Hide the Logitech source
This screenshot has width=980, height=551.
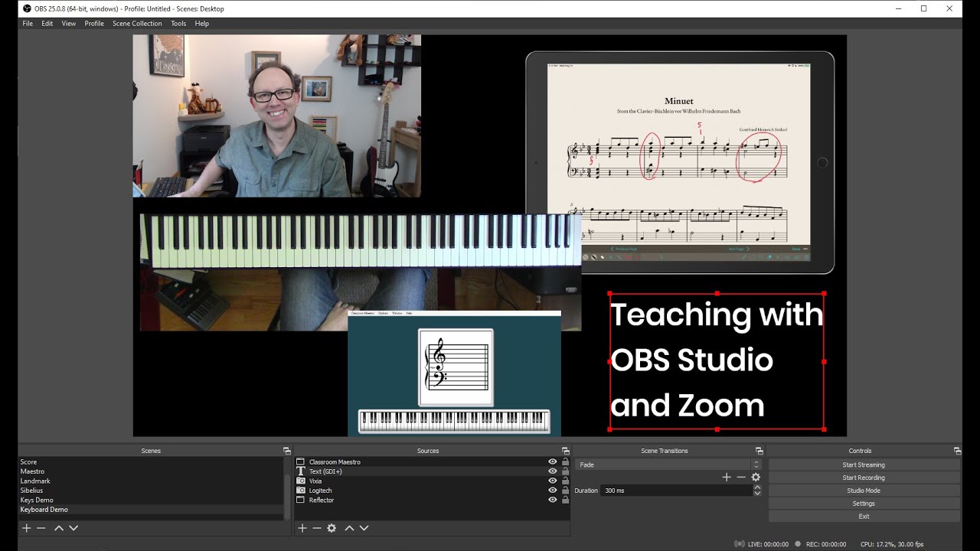(x=553, y=491)
